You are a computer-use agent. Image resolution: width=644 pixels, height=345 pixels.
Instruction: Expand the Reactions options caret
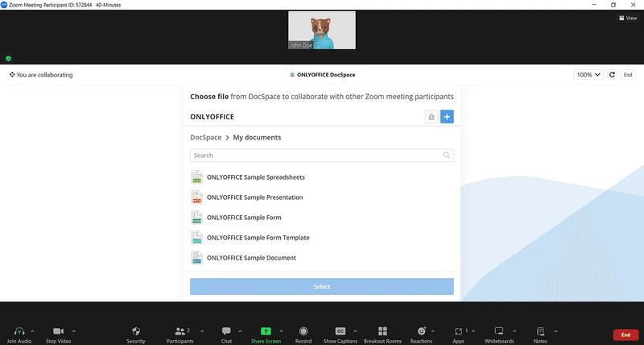coord(433,331)
